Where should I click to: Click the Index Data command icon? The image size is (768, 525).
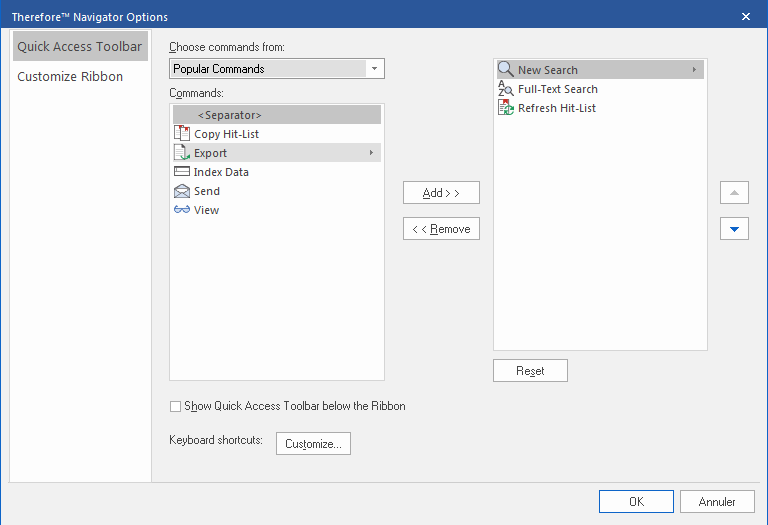[x=182, y=171]
